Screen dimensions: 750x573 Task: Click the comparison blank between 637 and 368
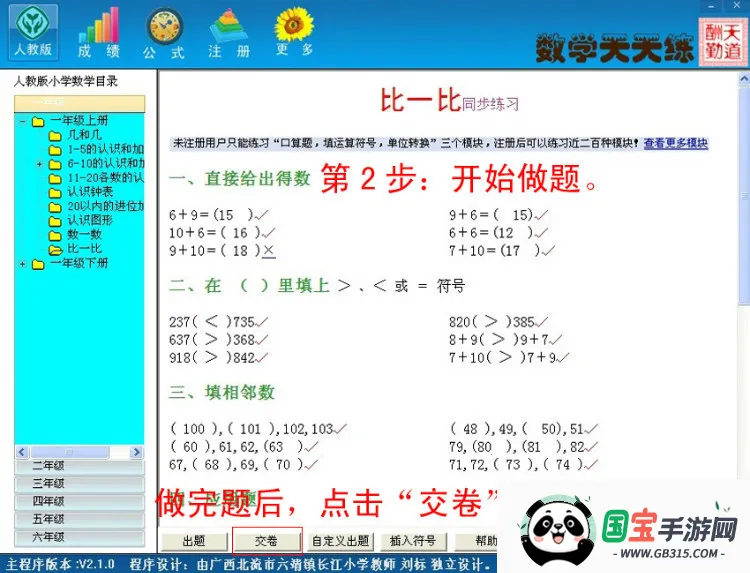pyautogui.click(x=211, y=340)
